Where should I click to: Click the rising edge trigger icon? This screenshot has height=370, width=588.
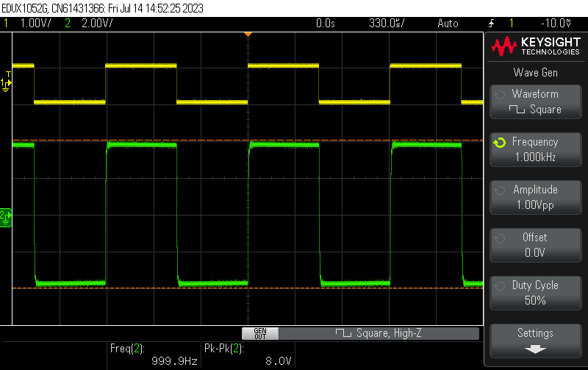point(491,24)
